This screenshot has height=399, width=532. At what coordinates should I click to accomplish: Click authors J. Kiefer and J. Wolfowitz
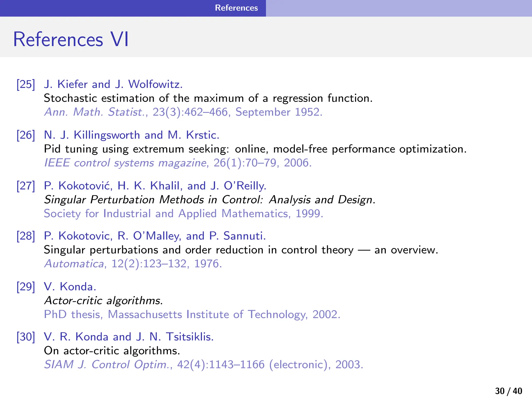click(113, 84)
